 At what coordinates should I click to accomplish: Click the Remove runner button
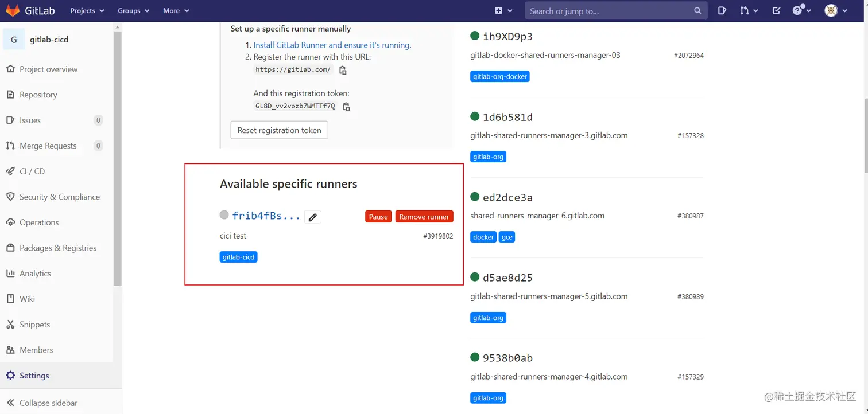click(424, 217)
